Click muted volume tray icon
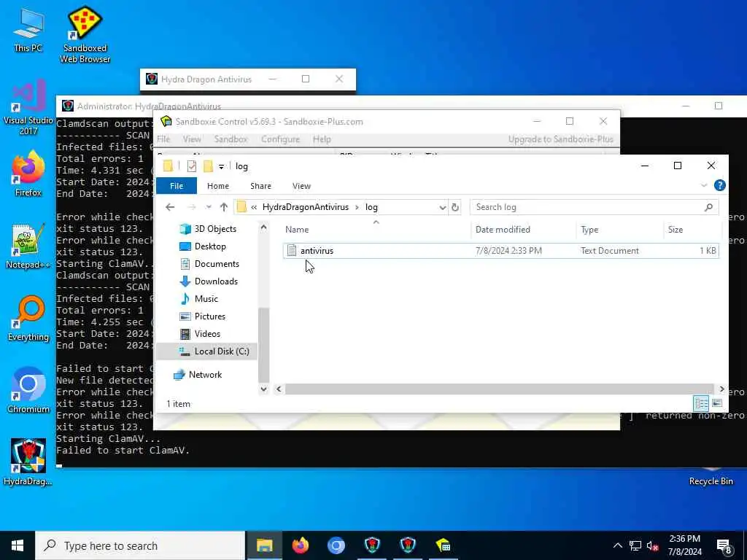Viewport: 747px width, 560px height. tap(653, 545)
